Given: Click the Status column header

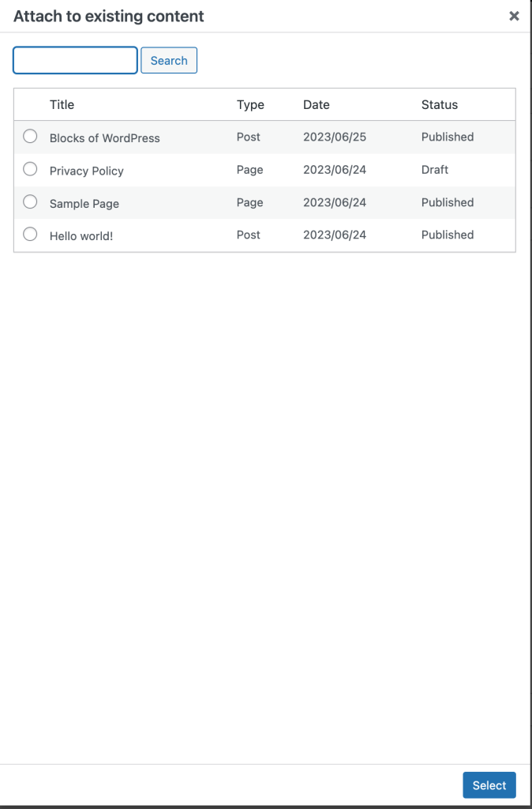Looking at the screenshot, I should pyautogui.click(x=439, y=104).
